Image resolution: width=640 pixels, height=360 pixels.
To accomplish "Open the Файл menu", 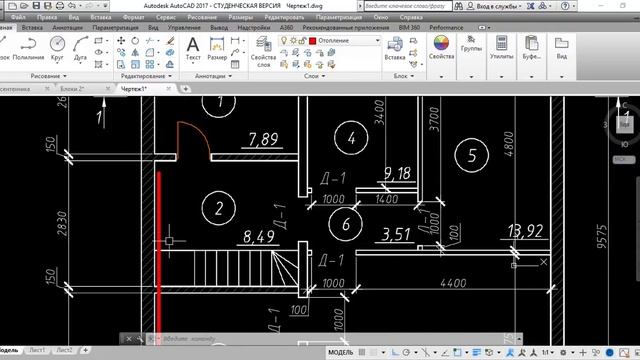I will pos(18,17).
